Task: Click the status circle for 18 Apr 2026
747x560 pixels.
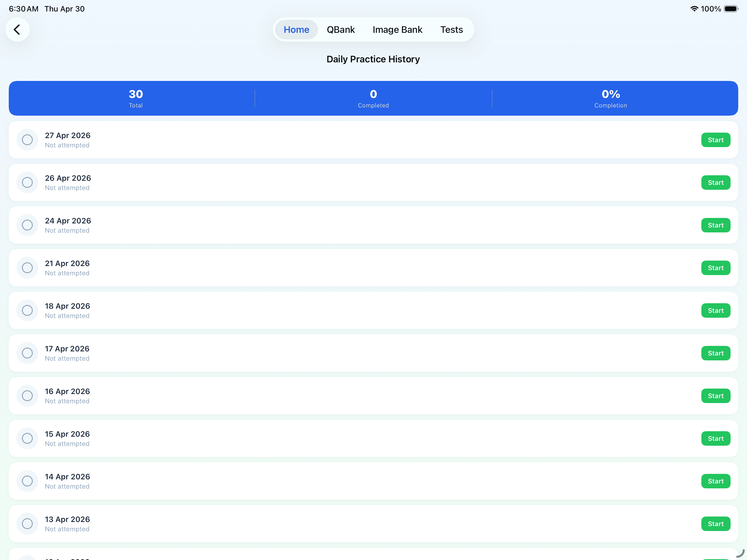Action: pyautogui.click(x=27, y=310)
